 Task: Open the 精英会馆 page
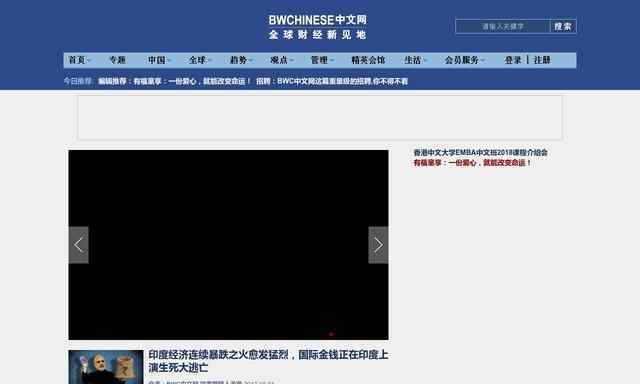[368, 60]
